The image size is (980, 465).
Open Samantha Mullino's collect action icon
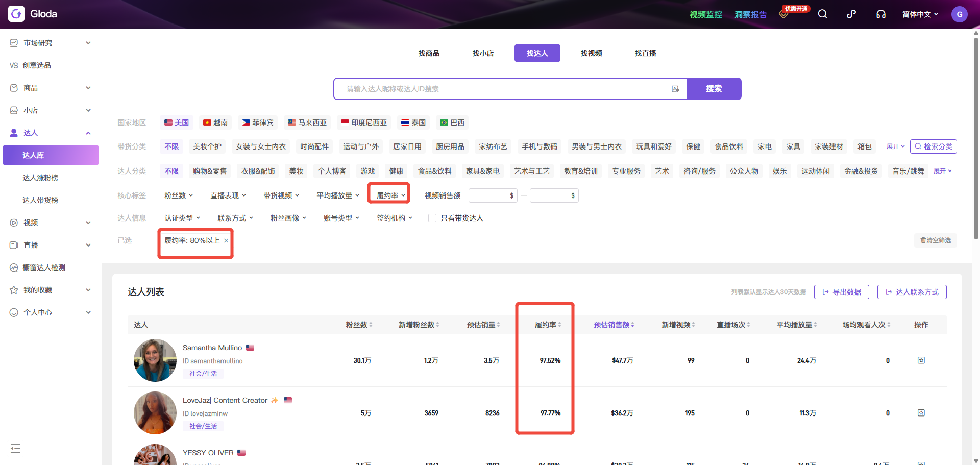tap(921, 360)
